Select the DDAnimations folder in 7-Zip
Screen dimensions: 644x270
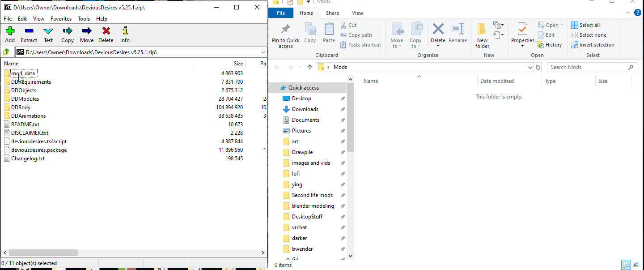point(28,116)
